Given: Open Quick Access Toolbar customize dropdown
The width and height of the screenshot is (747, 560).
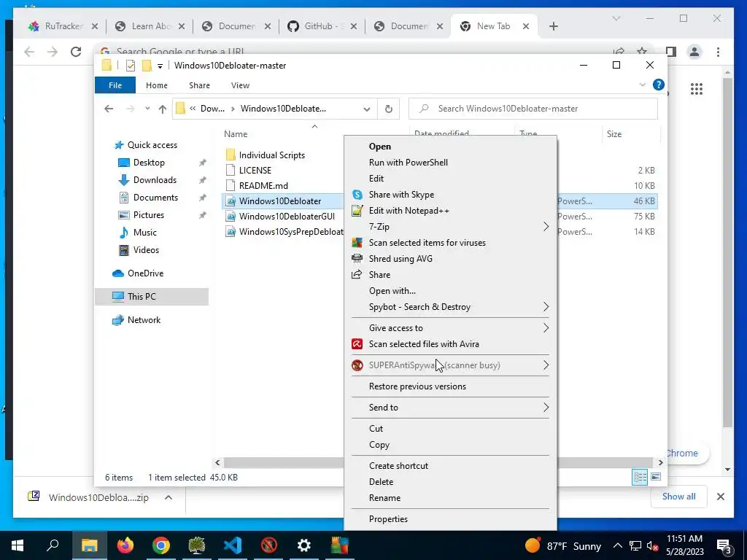Looking at the screenshot, I should click(x=160, y=66).
